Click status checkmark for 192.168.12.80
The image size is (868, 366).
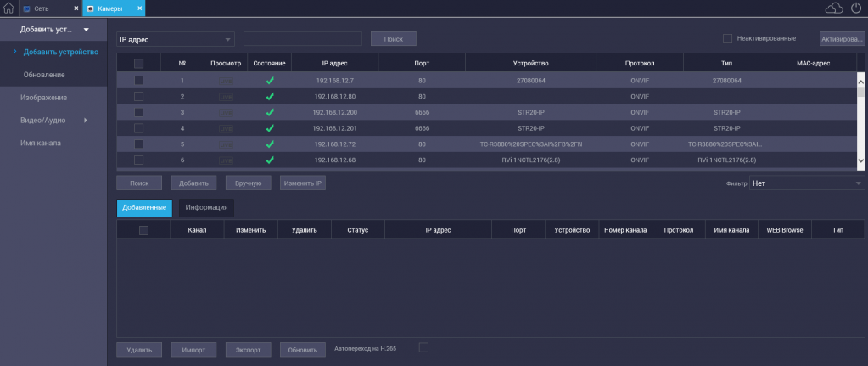270,97
